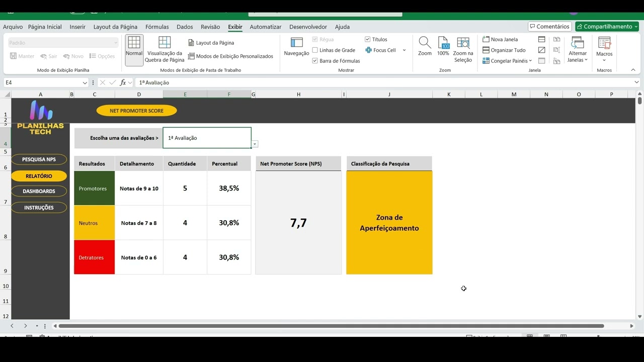Open the Dados tab
This screenshot has width=644, height=362.
[x=185, y=27]
